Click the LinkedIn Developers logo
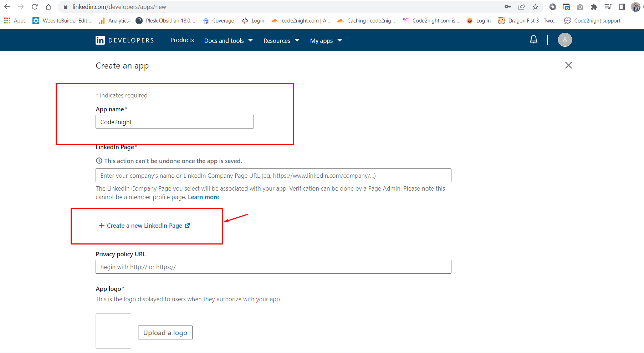This screenshot has width=644, height=353. pyautogui.click(x=125, y=40)
